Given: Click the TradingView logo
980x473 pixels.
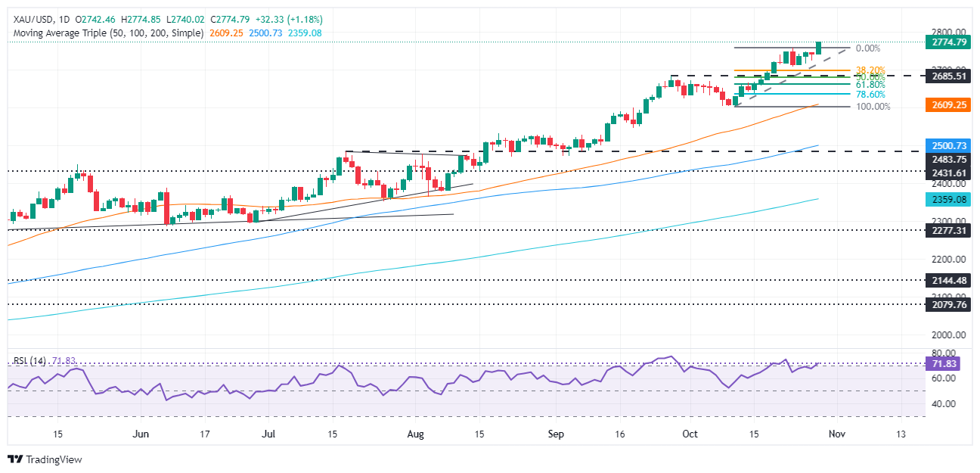Looking at the screenshot, I should tap(45, 459).
